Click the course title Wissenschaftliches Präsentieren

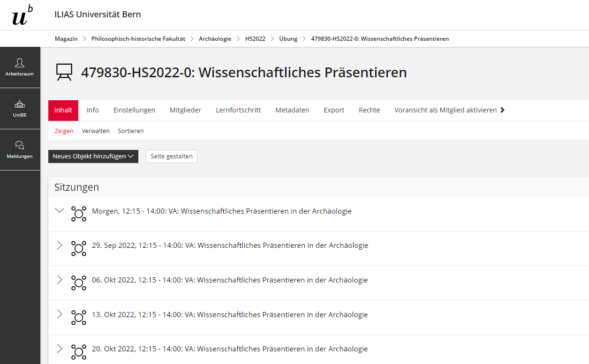244,73
